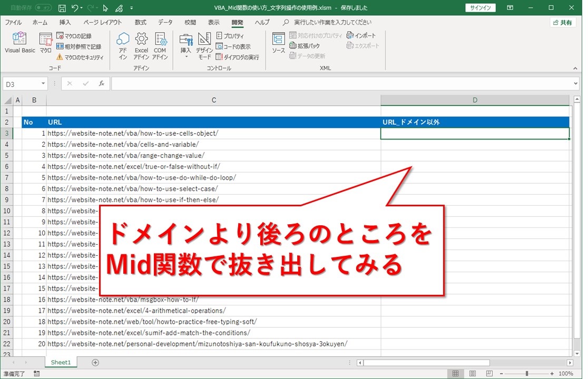The image size is (588, 379).
Task: Click the XML ソース icon
Action: (278, 43)
